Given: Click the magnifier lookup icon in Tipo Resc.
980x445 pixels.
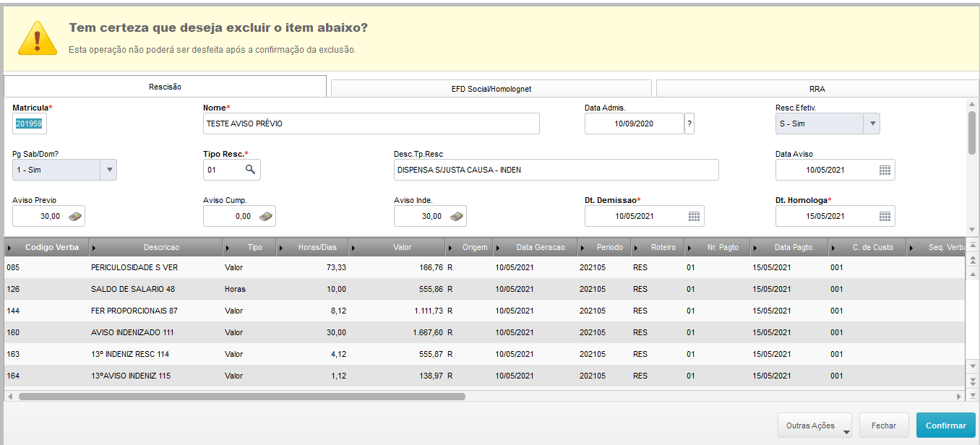Looking at the screenshot, I should [x=250, y=170].
